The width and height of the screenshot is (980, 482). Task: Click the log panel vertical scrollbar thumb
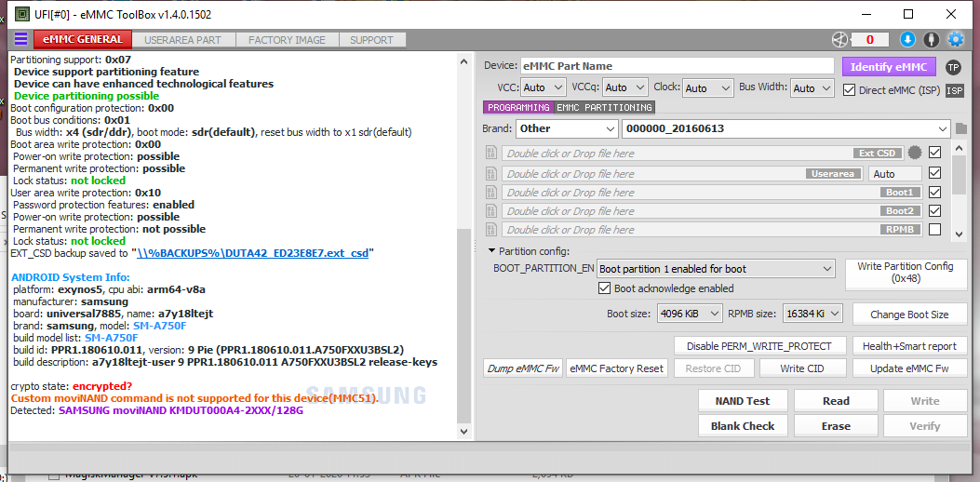pos(463,325)
